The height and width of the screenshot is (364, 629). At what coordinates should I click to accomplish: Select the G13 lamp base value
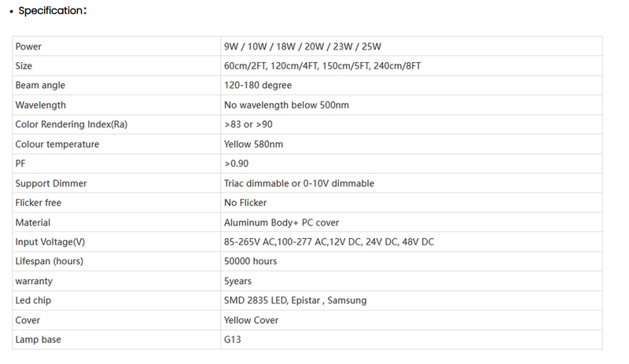click(x=232, y=340)
